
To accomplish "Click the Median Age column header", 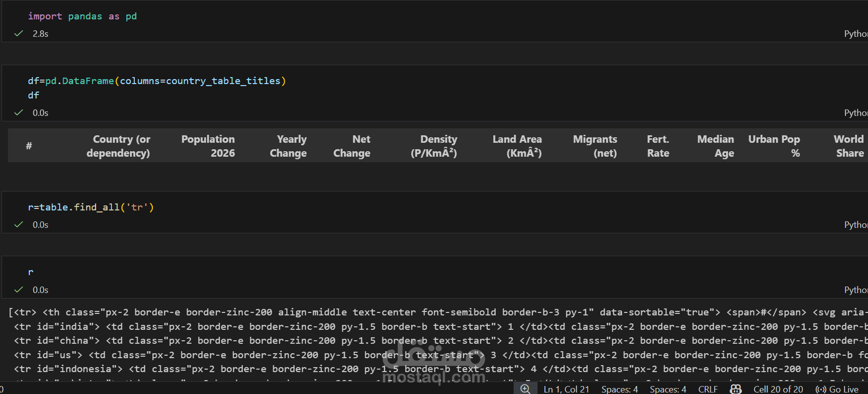I will coord(716,146).
